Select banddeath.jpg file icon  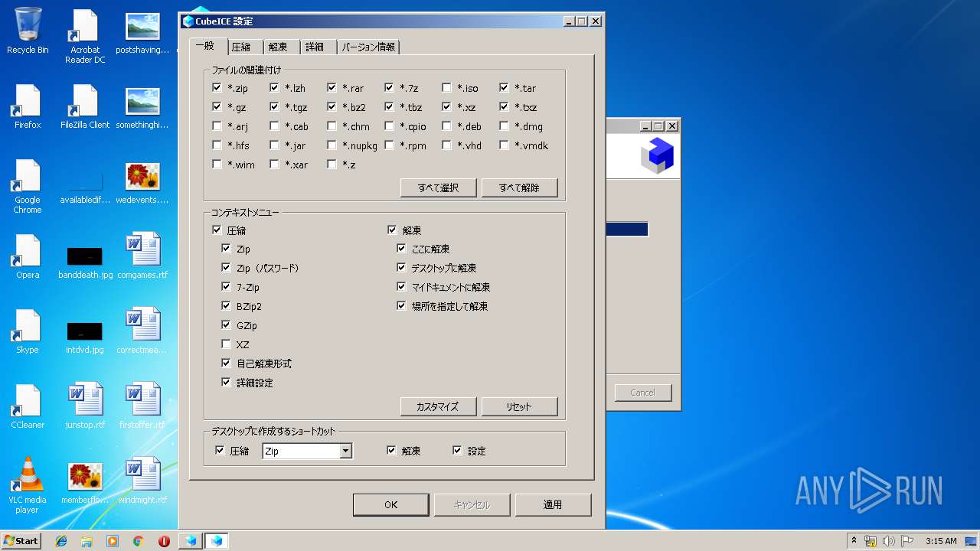pos(85,262)
